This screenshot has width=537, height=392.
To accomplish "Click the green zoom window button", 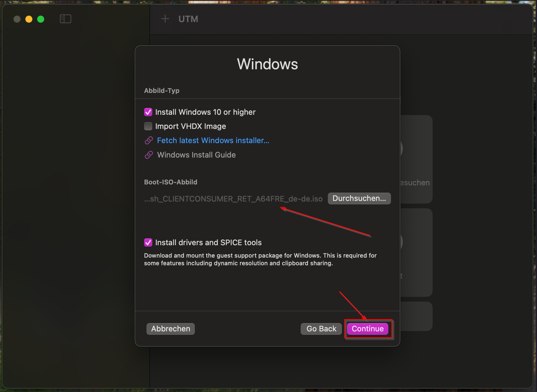I will pyautogui.click(x=40, y=19).
